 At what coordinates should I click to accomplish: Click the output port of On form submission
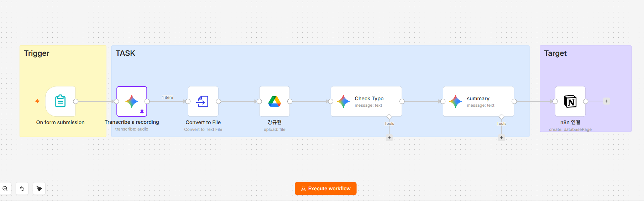click(x=75, y=101)
